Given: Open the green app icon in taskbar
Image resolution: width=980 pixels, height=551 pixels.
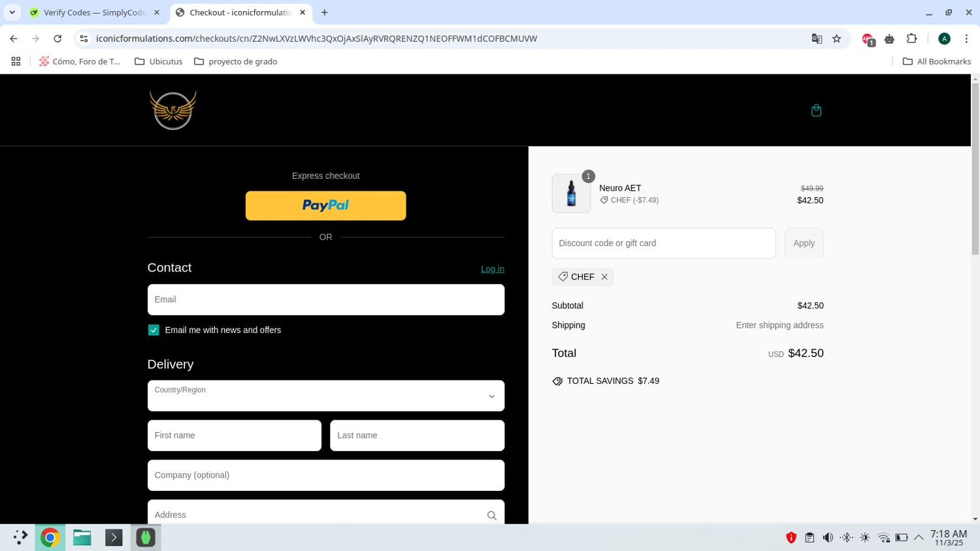Looking at the screenshot, I should coord(146,537).
